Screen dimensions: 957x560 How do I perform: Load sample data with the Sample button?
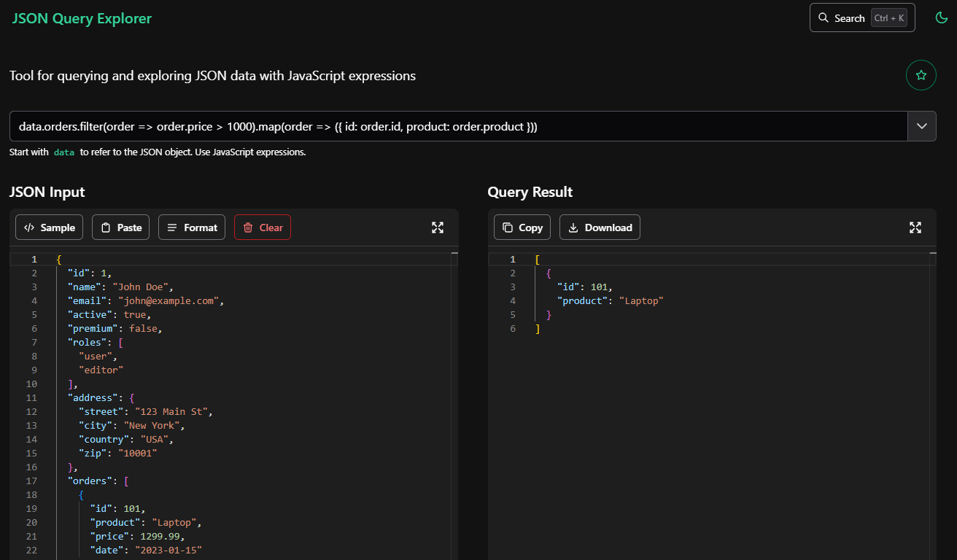(x=49, y=227)
